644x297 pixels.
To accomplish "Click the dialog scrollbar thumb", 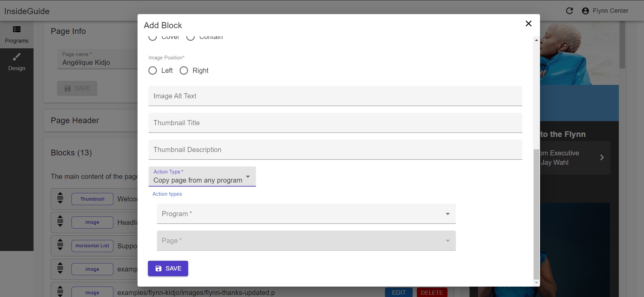I will 536,214.
